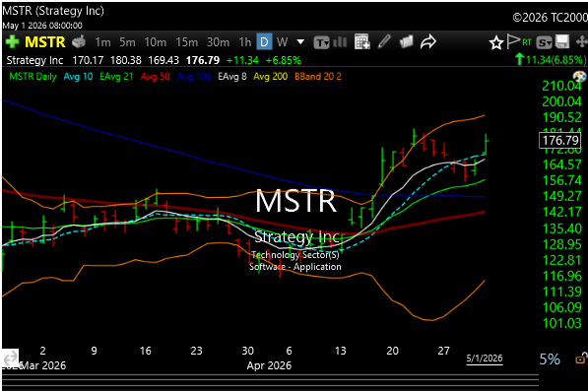Click the green up-arrow 11.34(6.85%) change
588x391 pixels.
551,60
